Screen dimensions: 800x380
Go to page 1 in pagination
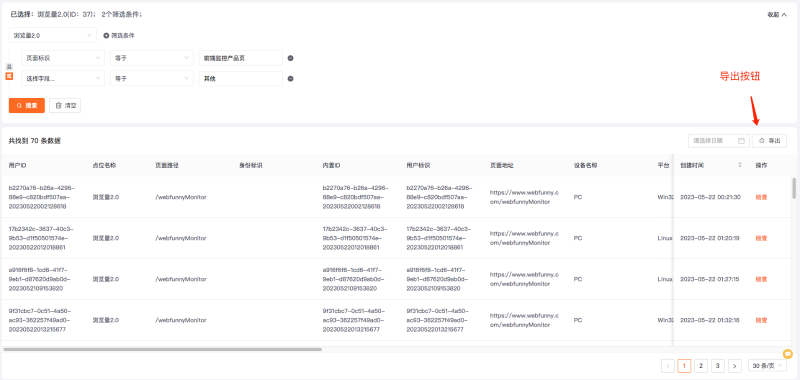tap(684, 365)
